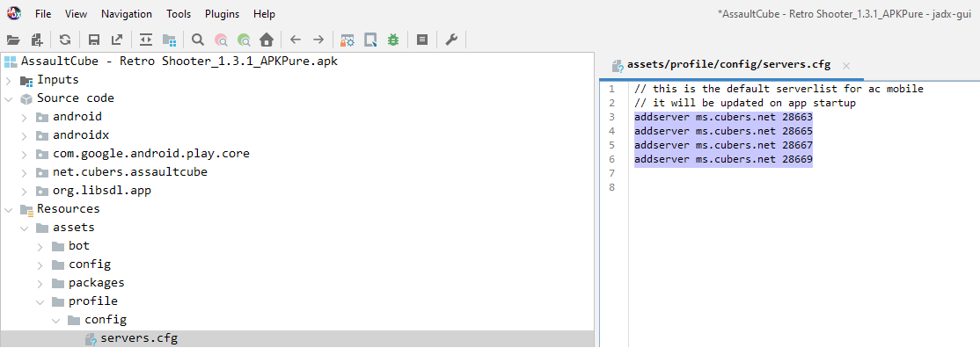Open the Log viewer icon
This screenshot has height=348, width=980.
tap(422, 40)
